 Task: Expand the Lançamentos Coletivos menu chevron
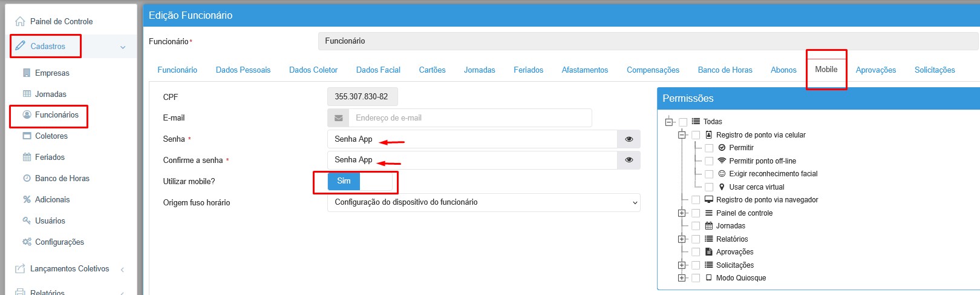pyautogui.click(x=123, y=269)
